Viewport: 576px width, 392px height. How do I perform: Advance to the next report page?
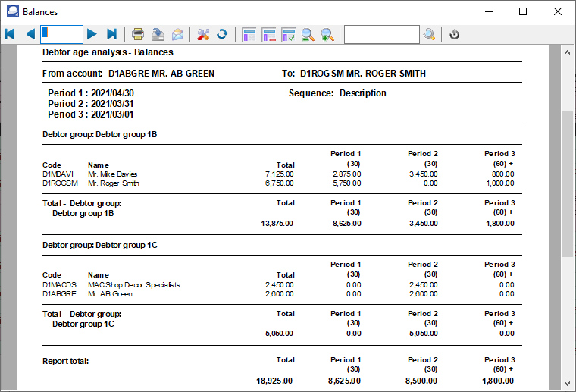click(x=92, y=34)
